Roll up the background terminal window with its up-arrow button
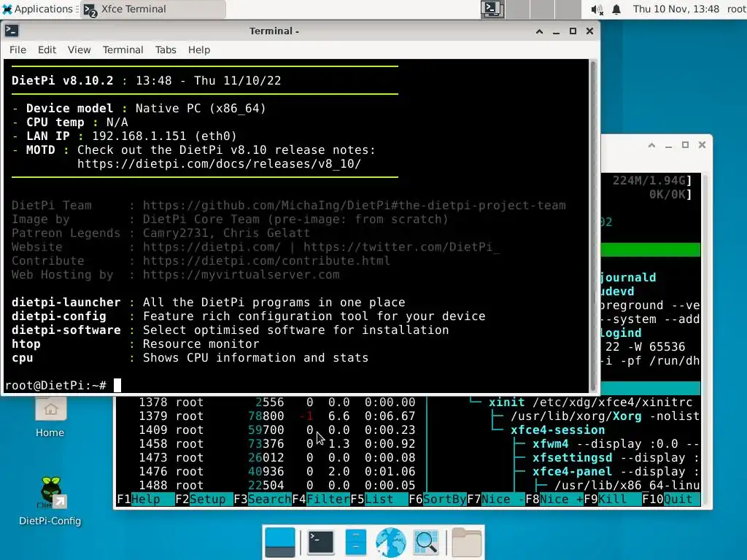The height and width of the screenshot is (560, 747). pos(651,145)
